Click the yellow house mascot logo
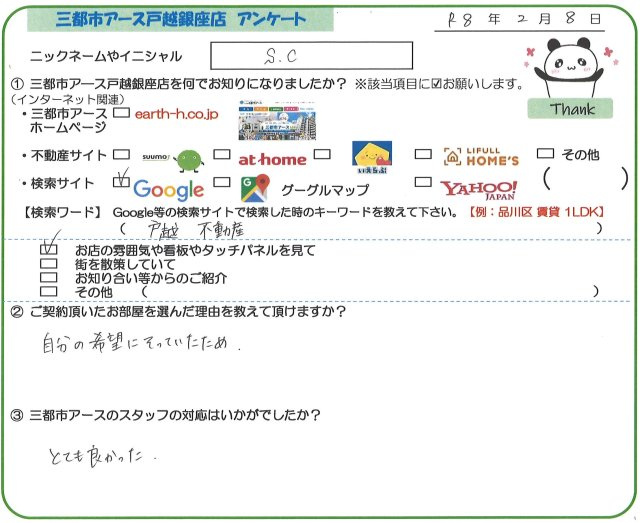 click(x=372, y=157)
